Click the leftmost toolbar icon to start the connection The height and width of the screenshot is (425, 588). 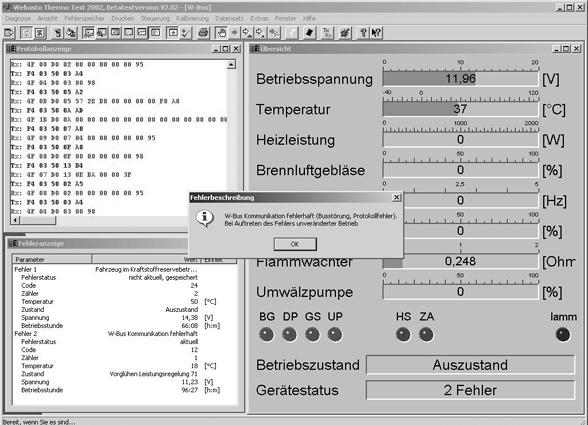pos(8,33)
